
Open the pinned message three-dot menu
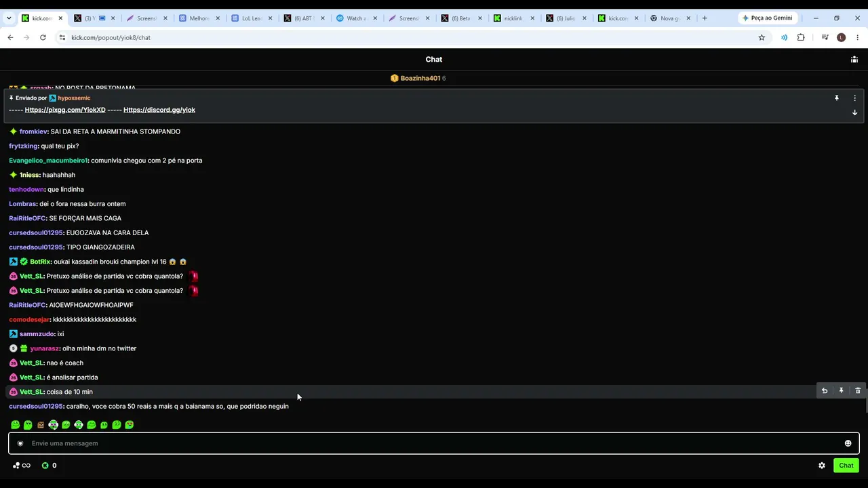point(854,98)
